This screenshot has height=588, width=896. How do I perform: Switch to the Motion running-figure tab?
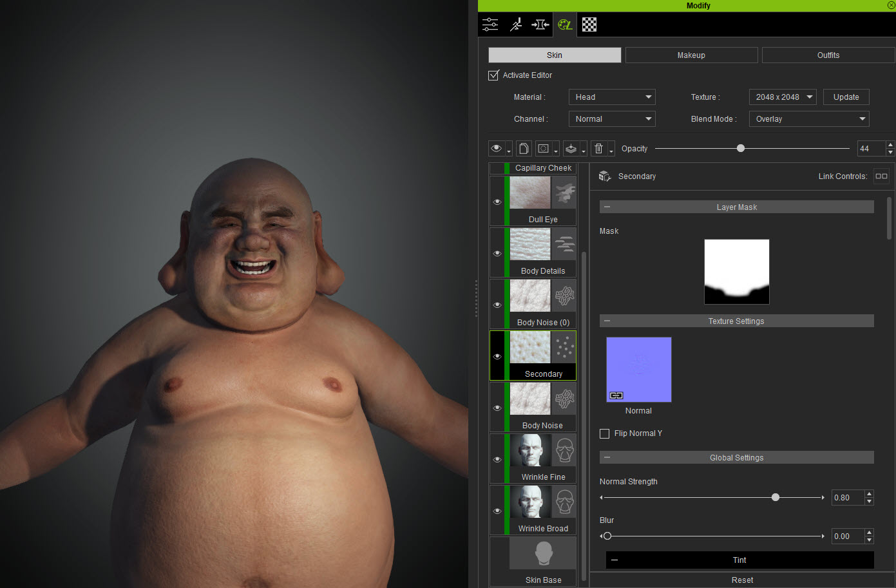click(x=515, y=24)
